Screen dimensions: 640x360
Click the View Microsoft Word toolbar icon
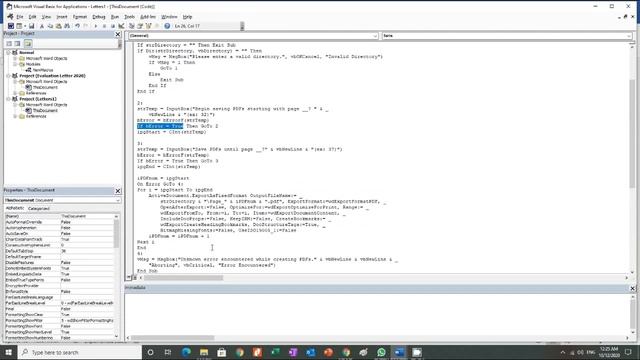pos(11,26)
